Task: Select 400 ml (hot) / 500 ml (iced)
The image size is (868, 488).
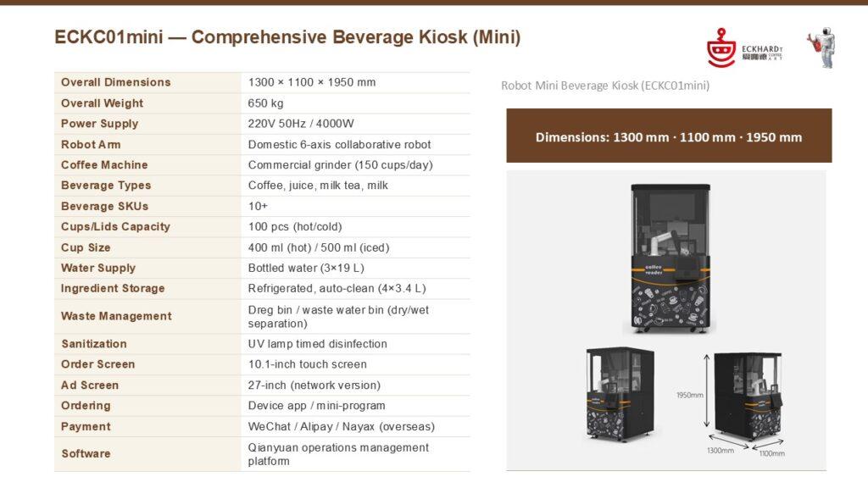Action: [x=319, y=247]
